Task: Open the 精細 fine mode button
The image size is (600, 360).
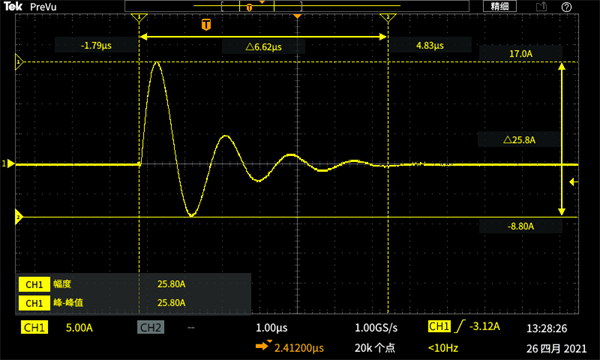Action: pyautogui.click(x=499, y=6)
